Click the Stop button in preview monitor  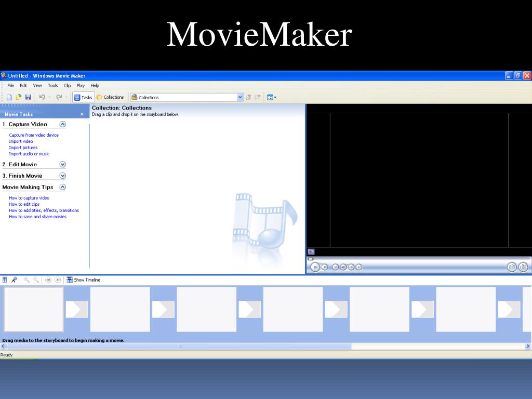[x=325, y=268]
